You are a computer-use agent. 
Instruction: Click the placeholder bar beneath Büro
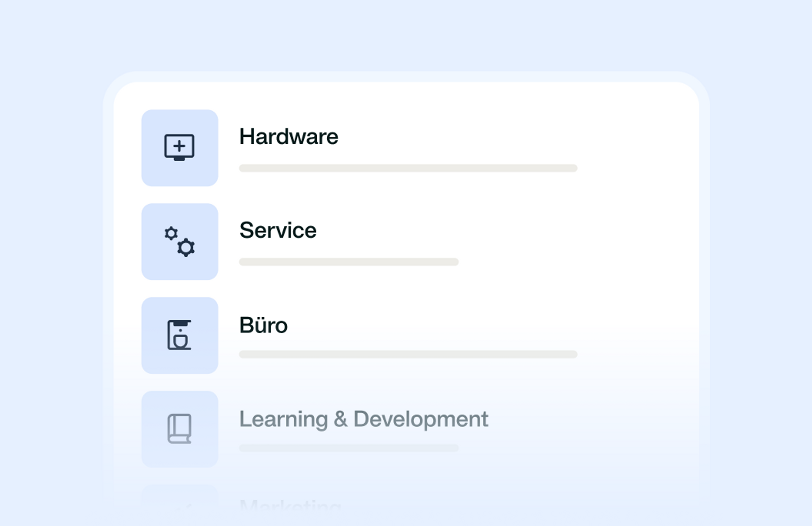(x=408, y=354)
